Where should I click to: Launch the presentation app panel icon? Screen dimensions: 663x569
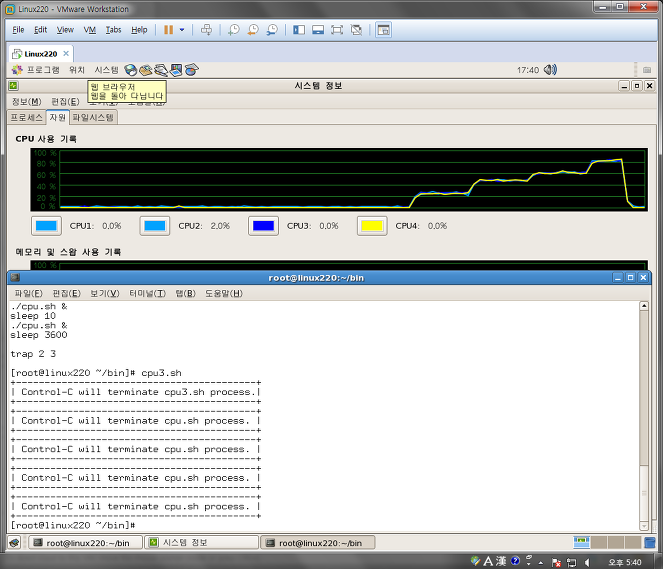tap(176, 70)
